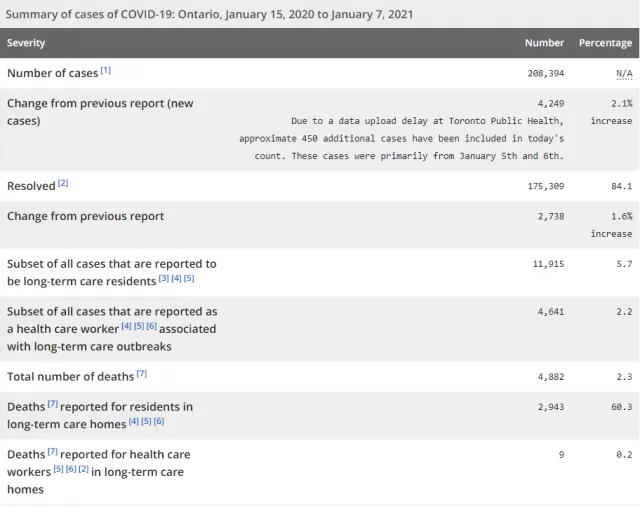Open footnote [1] beside Number of cases
The image size is (640, 506).
105,70
